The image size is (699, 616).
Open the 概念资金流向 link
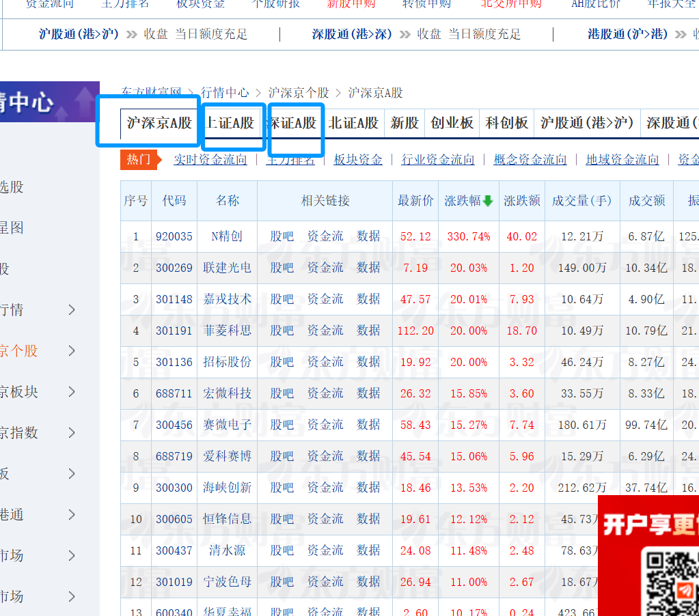[529, 159]
